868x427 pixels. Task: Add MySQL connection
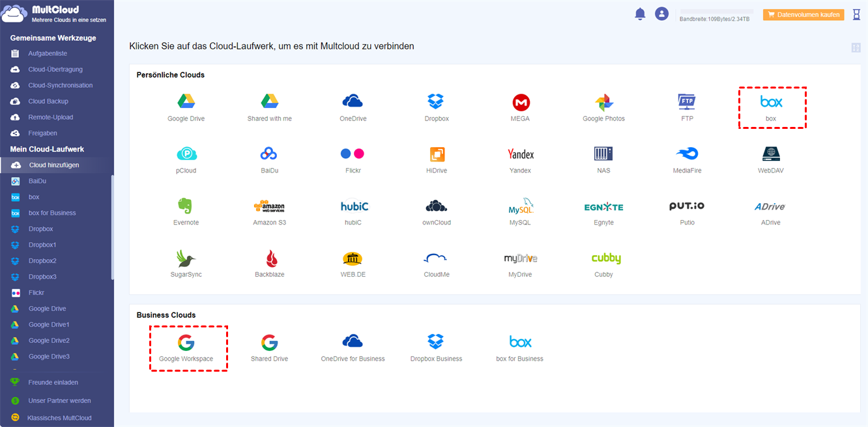click(520, 212)
